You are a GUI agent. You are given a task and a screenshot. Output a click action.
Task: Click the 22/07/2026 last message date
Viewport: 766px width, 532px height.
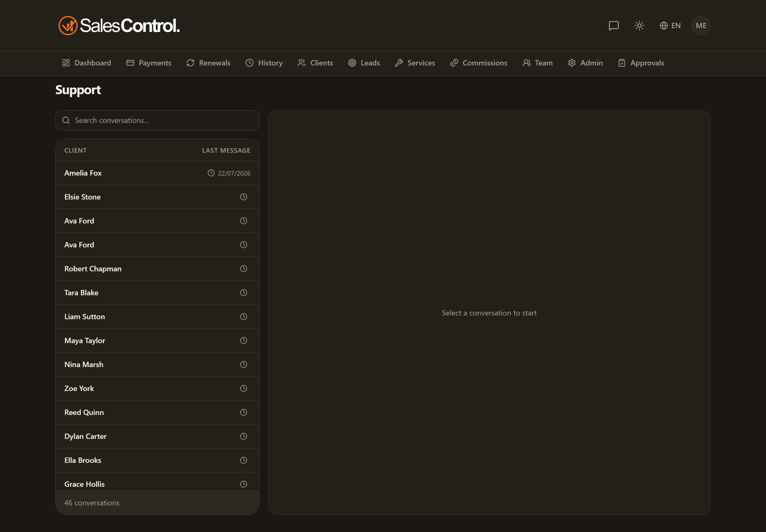234,173
